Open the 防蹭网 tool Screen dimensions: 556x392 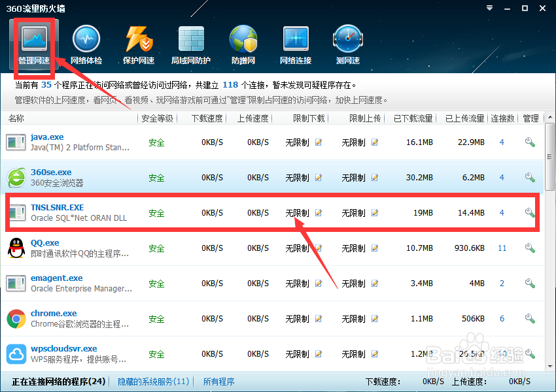[x=243, y=45]
